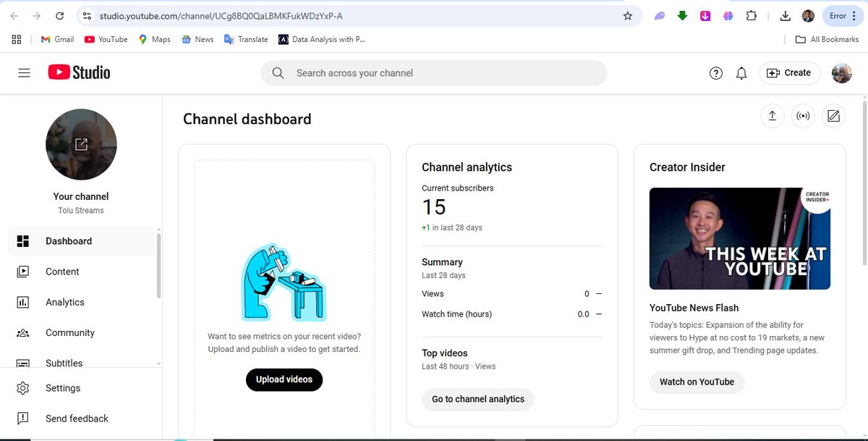
Task: Open the Maps bookmark
Action: point(154,39)
